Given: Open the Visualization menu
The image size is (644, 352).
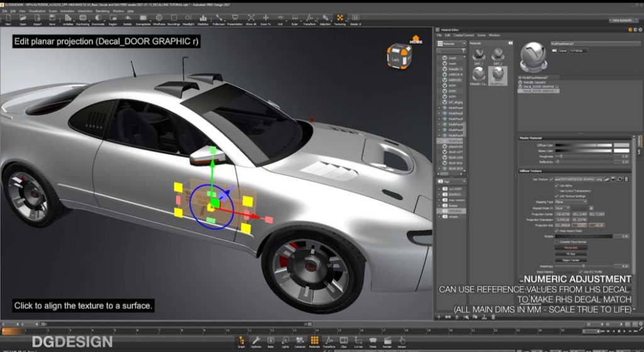Looking at the screenshot, I should [x=37, y=11].
